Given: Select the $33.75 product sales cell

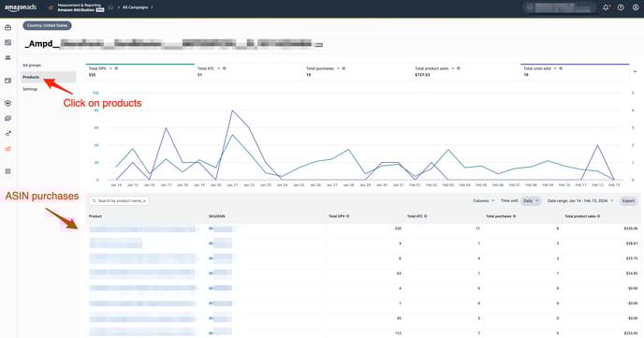Looking at the screenshot, I should point(632,258).
